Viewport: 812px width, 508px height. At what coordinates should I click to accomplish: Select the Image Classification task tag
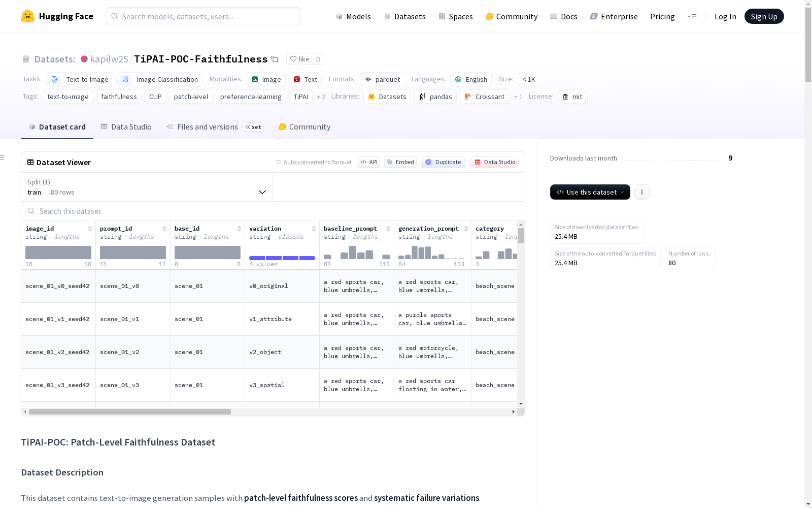159,79
